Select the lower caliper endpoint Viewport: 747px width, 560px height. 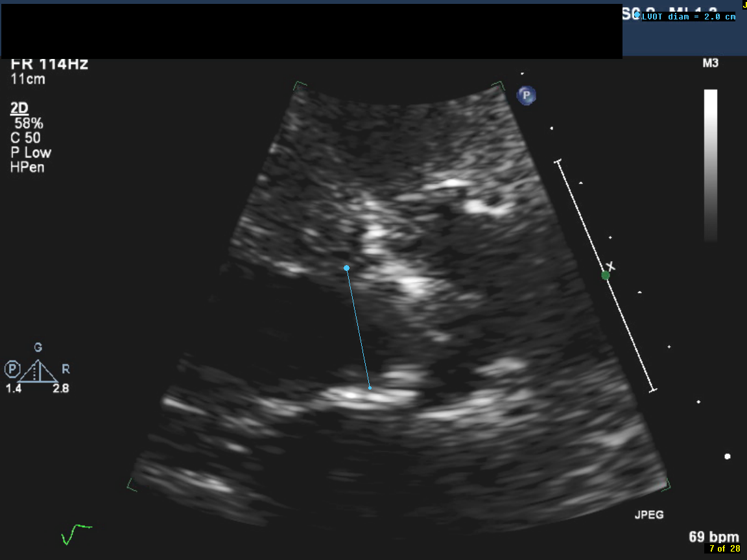pyautogui.click(x=370, y=388)
